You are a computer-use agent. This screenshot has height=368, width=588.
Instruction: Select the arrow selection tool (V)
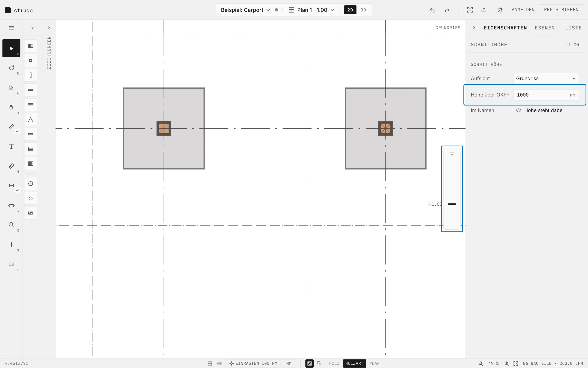pos(11,48)
